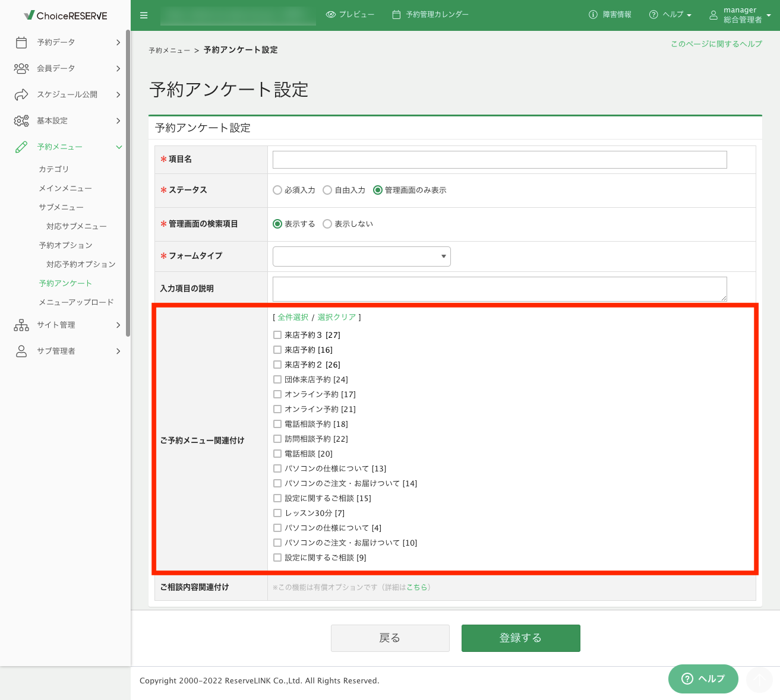Click the user profile icon for manager
The height and width of the screenshot is (700, 780).
click(713, 15)
